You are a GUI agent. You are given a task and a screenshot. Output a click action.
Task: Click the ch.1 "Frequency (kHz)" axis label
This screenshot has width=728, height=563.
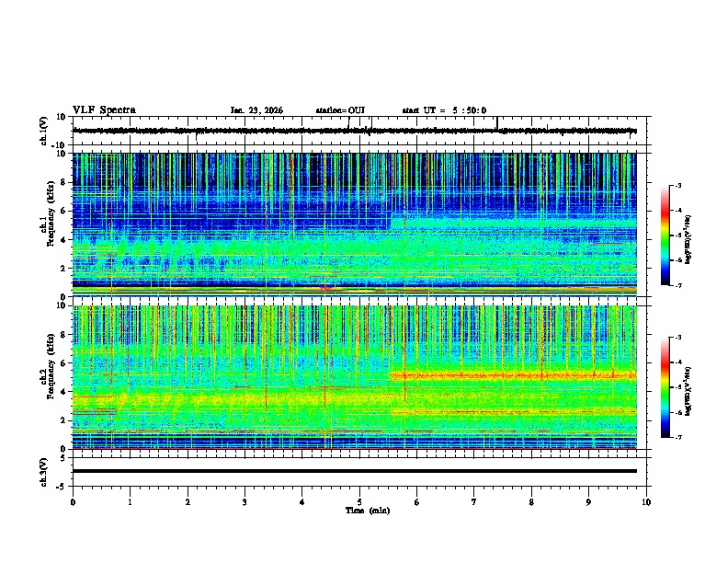point(51,213)
